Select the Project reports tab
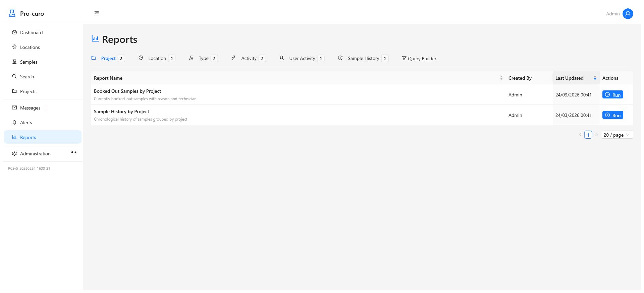 [x=108, y=58]
